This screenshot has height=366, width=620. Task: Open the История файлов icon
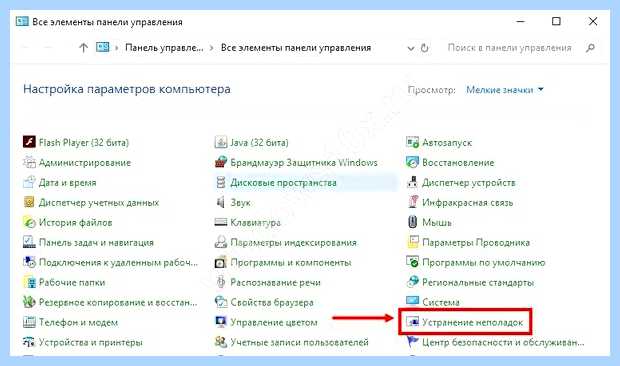[29, 222]
